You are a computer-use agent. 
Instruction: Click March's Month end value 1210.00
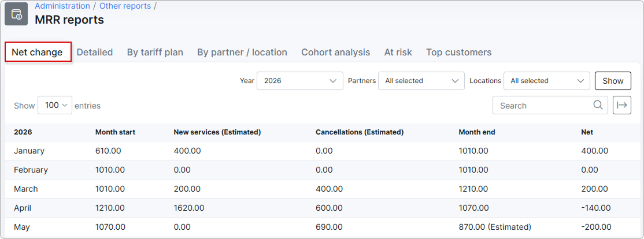pyautogui.click(x=473, y=189)
